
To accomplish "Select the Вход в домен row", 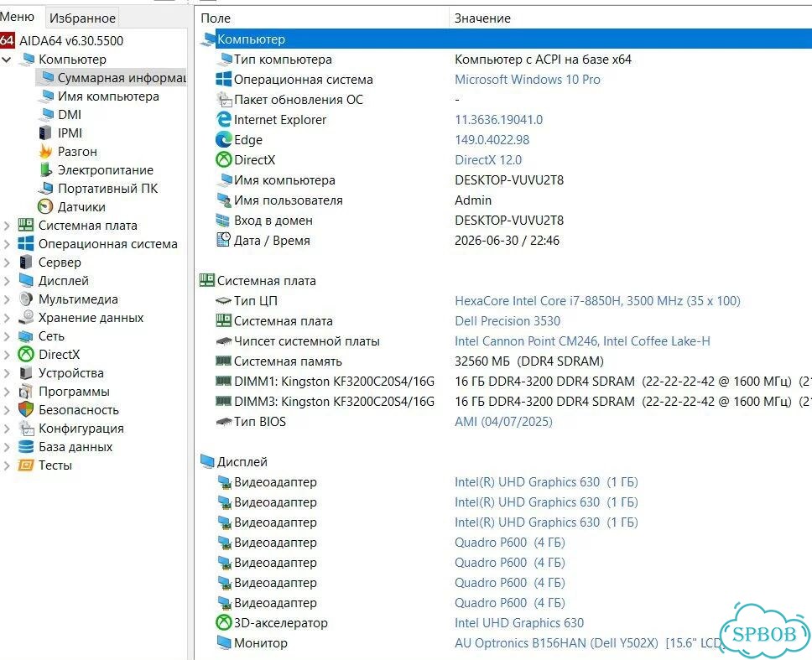I will click(504, 221).
